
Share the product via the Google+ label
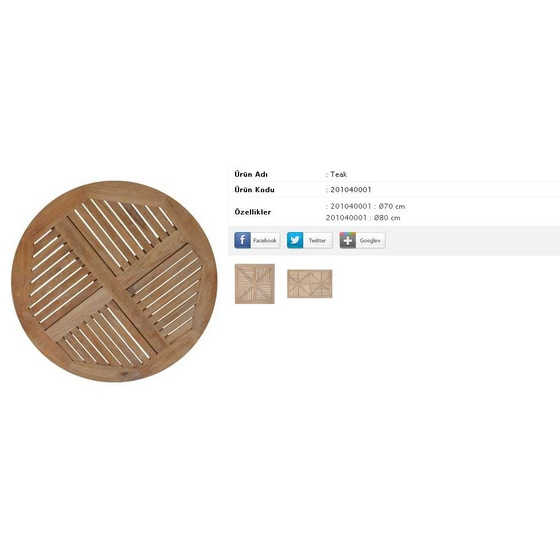pyautogui.click(x=370, y=240)
